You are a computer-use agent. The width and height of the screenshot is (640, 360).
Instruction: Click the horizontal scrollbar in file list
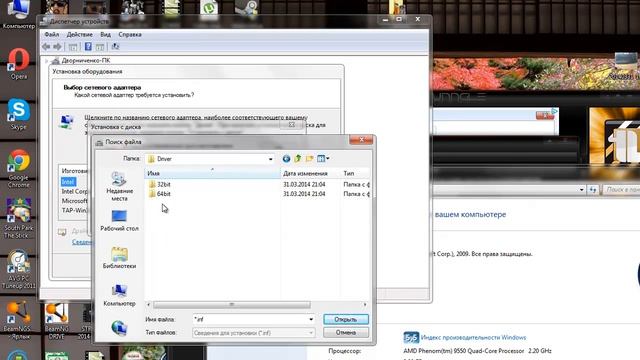(x=231, y=304)
